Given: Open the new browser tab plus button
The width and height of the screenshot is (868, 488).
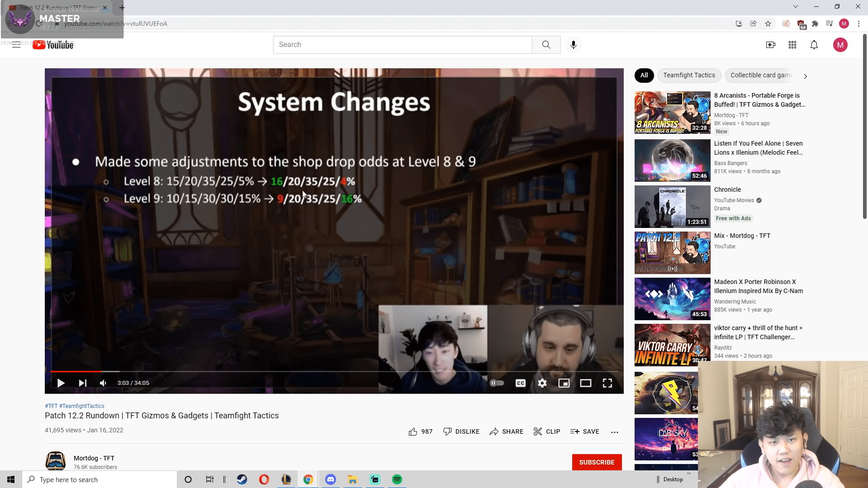Looking at the screenshot, I should tap(122, 8).
